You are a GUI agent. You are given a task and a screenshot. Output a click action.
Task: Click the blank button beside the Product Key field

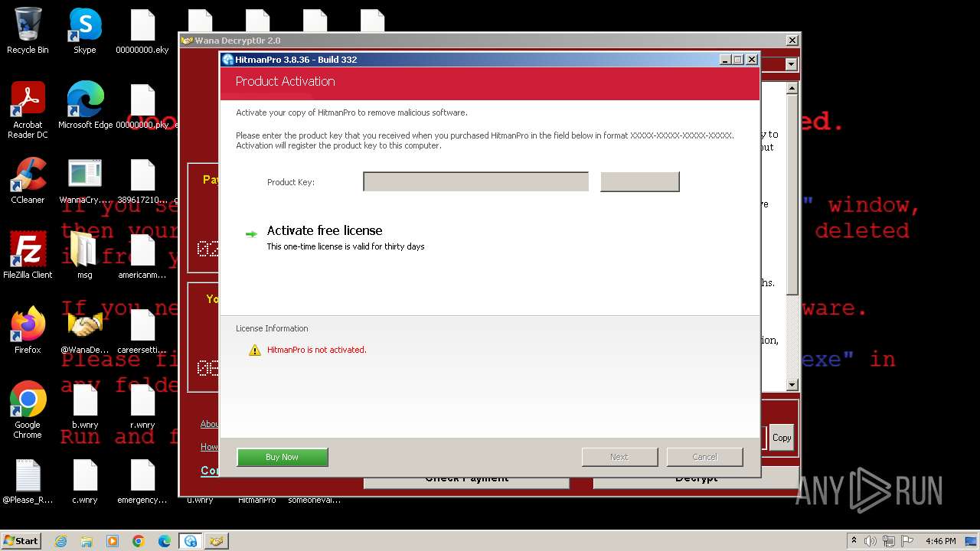640,181
